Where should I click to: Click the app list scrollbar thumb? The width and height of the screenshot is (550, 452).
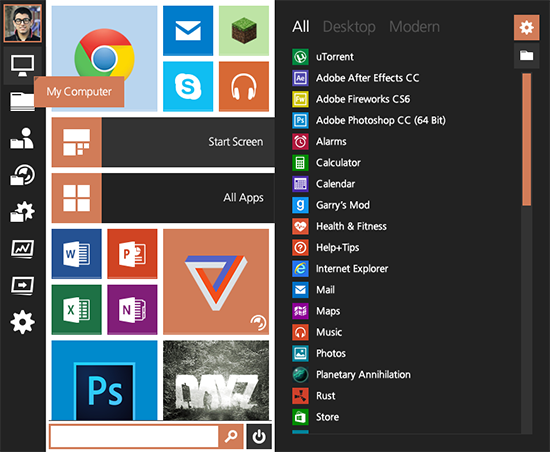[526, 139]
